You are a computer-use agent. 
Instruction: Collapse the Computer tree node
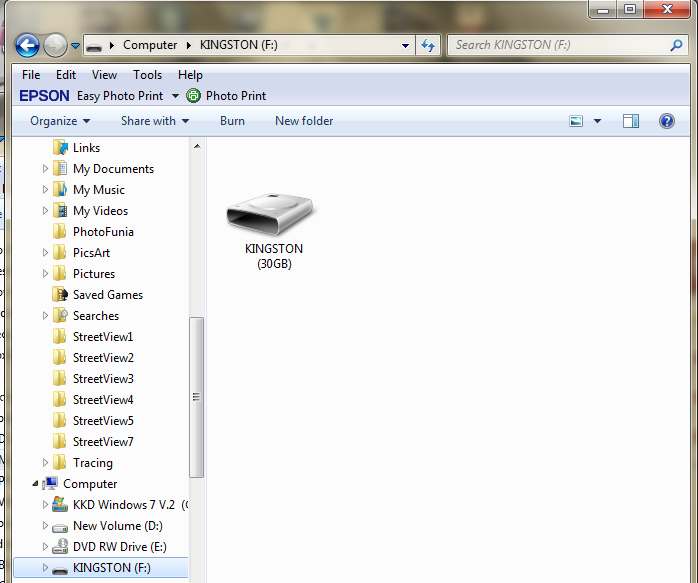35,484
